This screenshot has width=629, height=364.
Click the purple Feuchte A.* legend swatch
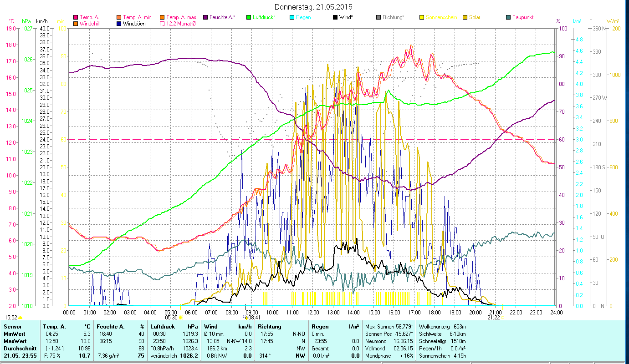click(205, 17)
